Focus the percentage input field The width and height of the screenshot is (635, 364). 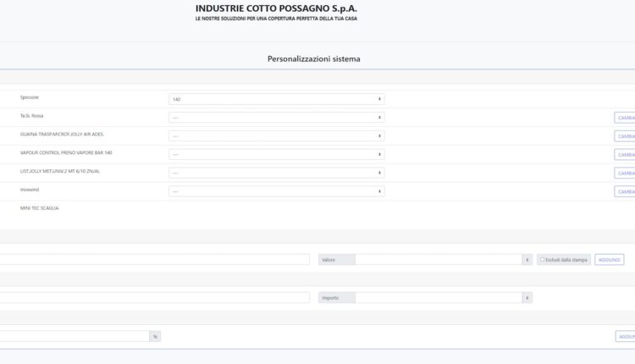click(75, 336)
